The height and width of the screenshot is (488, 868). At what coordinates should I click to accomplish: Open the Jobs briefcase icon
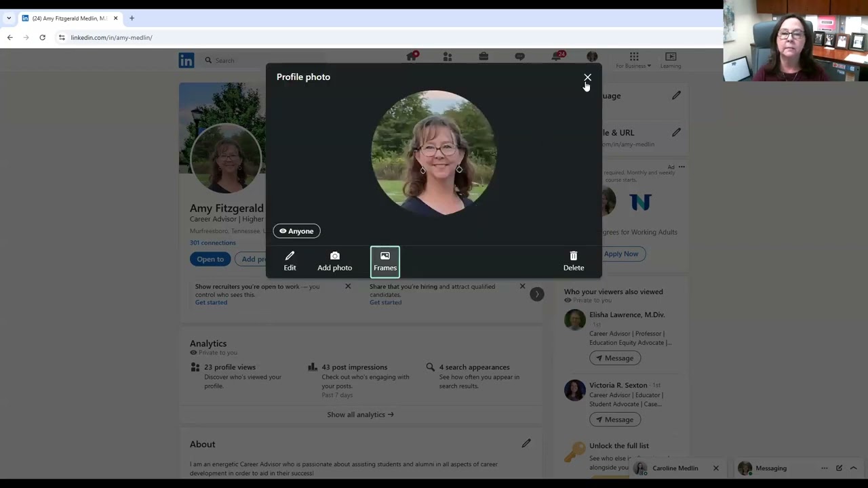[484, 57]
